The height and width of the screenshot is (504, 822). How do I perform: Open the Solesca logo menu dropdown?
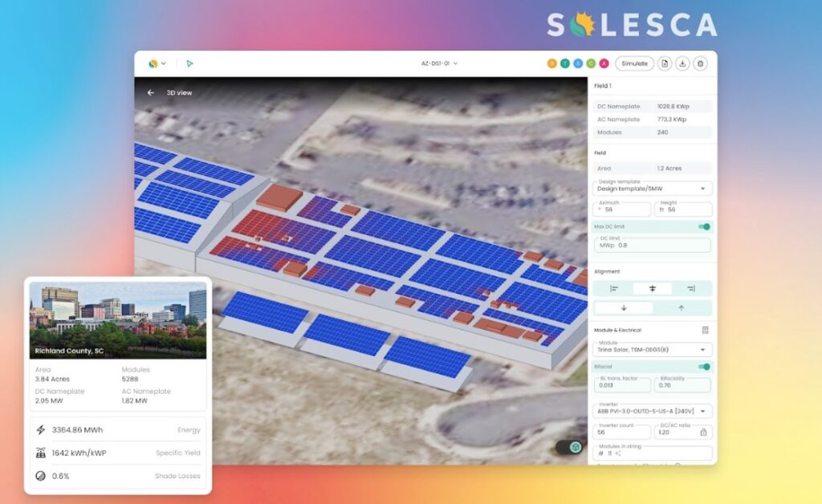point(157,63)
